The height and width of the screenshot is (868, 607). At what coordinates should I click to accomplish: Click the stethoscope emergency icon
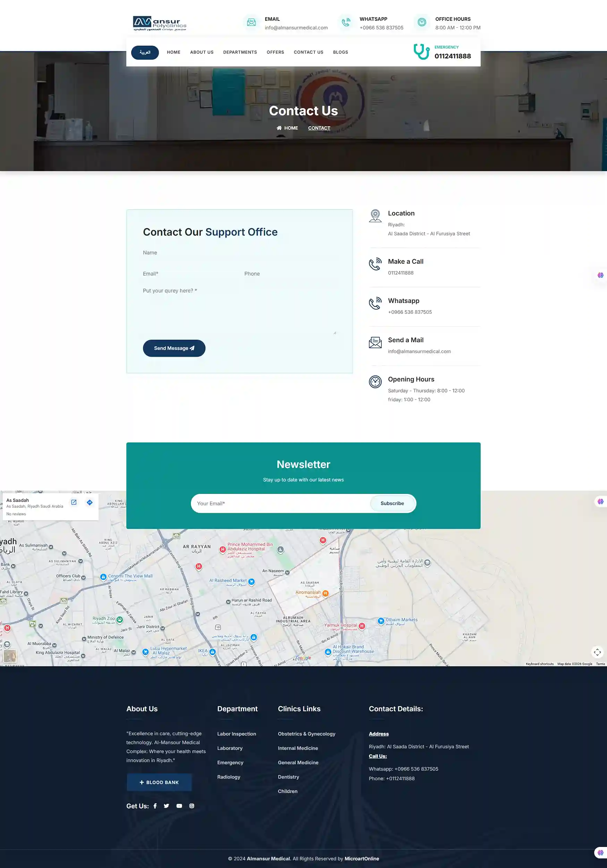(x=421, y=52)
